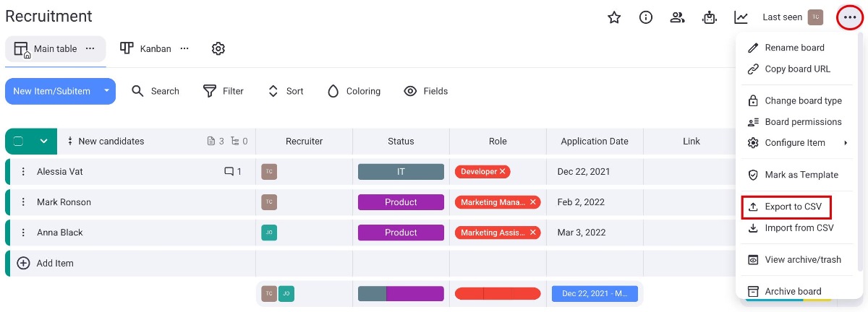Click the New Item/Subitem button
Screen dimensions: 868x312
(52, 91)
